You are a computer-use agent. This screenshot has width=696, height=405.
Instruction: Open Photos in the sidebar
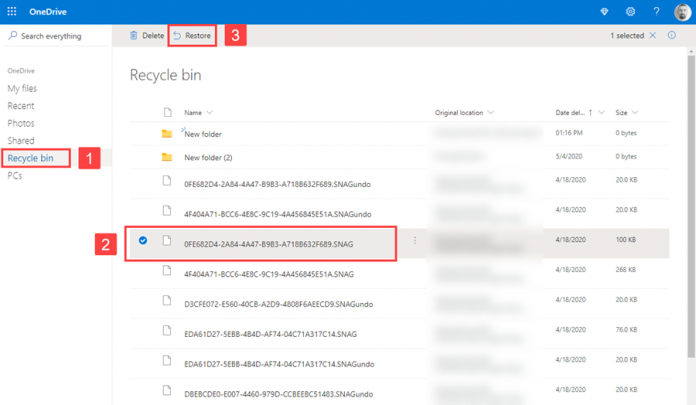coord(21,123)
